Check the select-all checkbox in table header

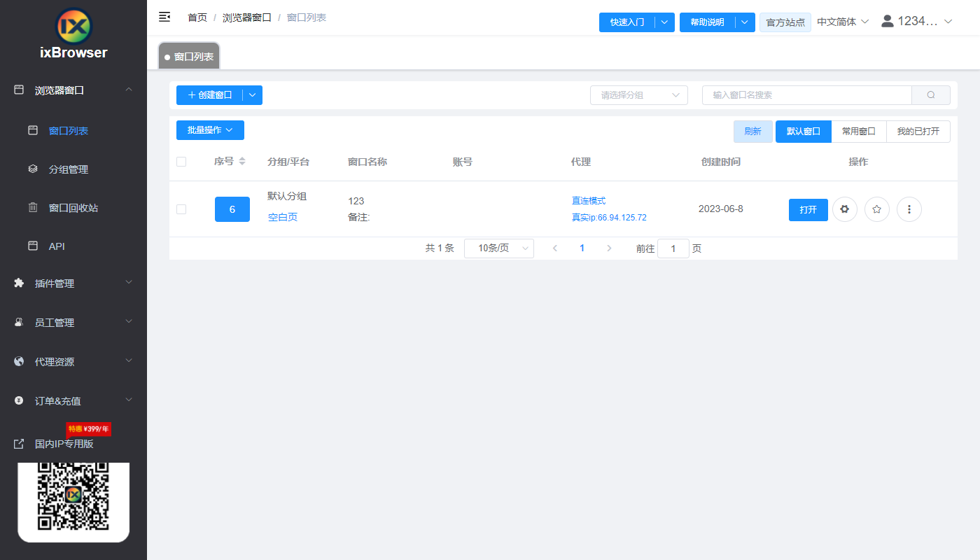click(181, 161)
